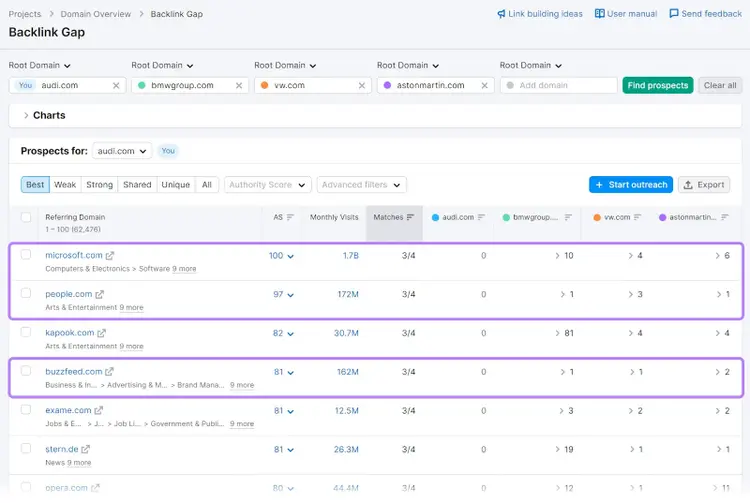Click megaphone icon beside Link building ideas
The height and width of the screenshot is (503, 750).
[501, 14]
